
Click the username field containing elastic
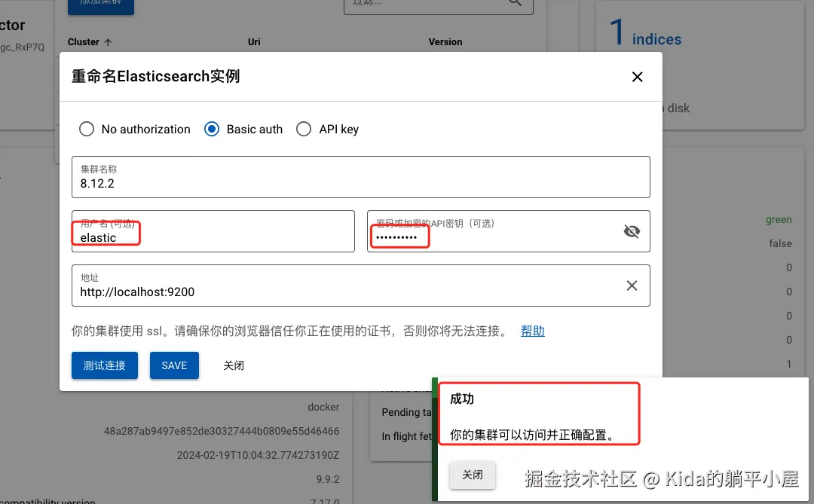(x=213, y=231)
